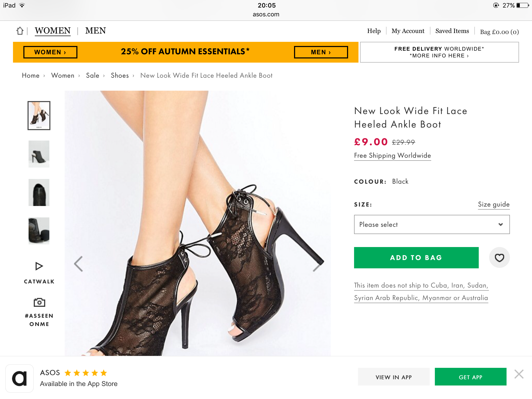Open the size selection dropdown
The image size is (532, 399).
point(432,224)
